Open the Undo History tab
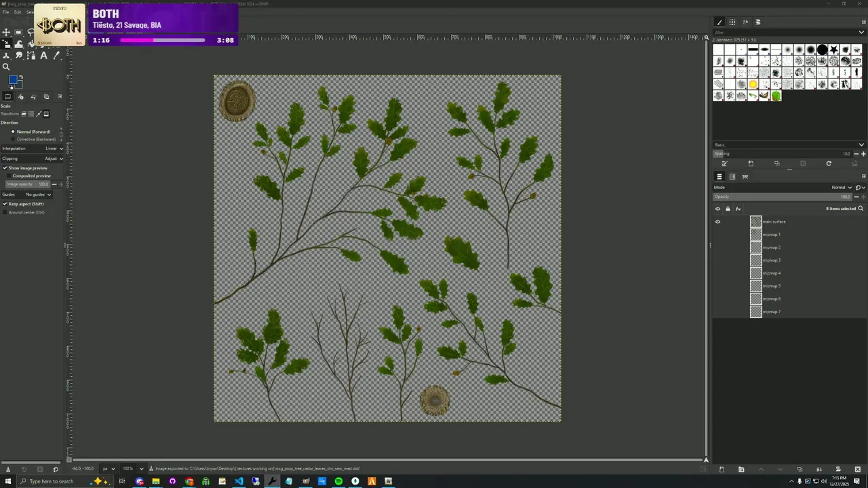Image resolution: width=868 pixels, height=488 pixels. (33, 96)
